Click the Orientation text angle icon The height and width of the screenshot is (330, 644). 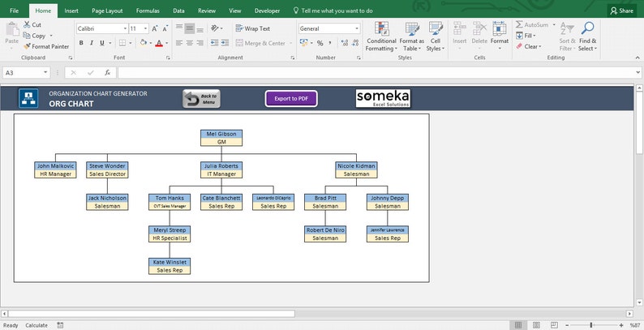tap(214, 28)
